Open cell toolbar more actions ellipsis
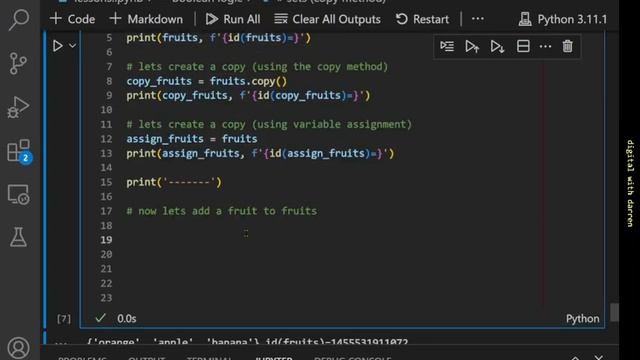Screen dimensions: 640x360 pos(545,47)
